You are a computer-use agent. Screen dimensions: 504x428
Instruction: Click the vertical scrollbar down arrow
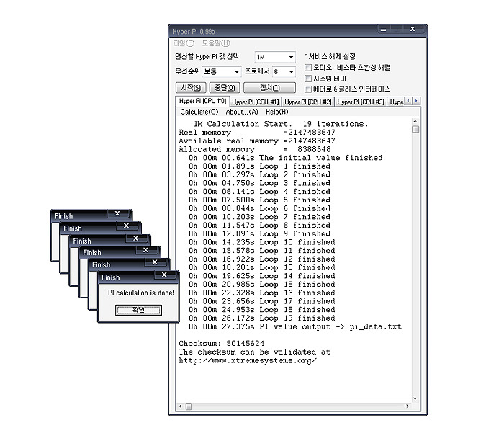(415, 398)
